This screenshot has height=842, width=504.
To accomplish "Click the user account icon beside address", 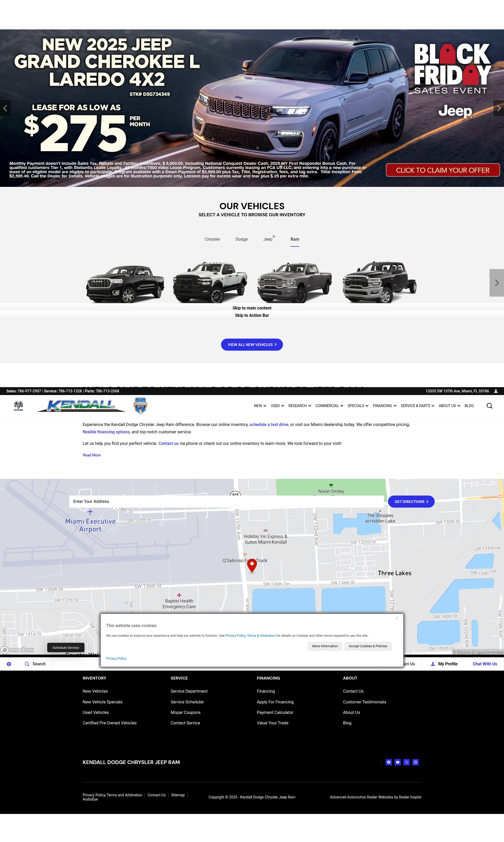I will 496,391.
